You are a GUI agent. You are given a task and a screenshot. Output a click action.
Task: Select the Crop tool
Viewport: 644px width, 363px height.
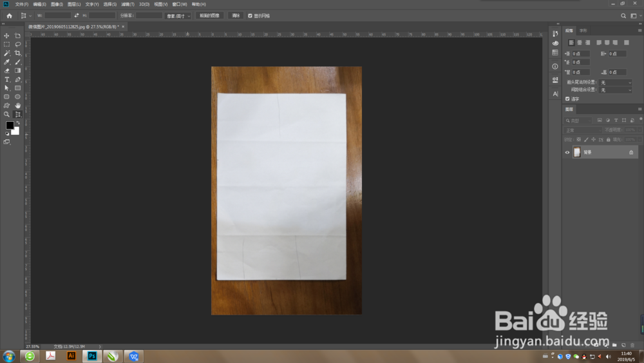(17, 53)
